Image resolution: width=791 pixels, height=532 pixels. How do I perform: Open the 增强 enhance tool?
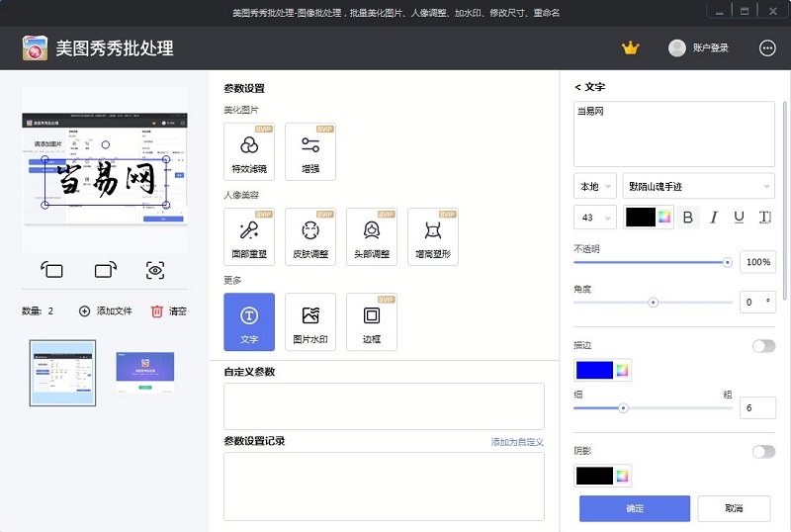click(x=310, y=151)
